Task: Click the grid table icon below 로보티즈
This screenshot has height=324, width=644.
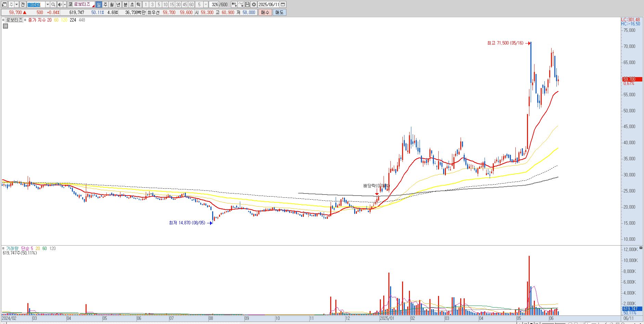Action: [5, 26]
